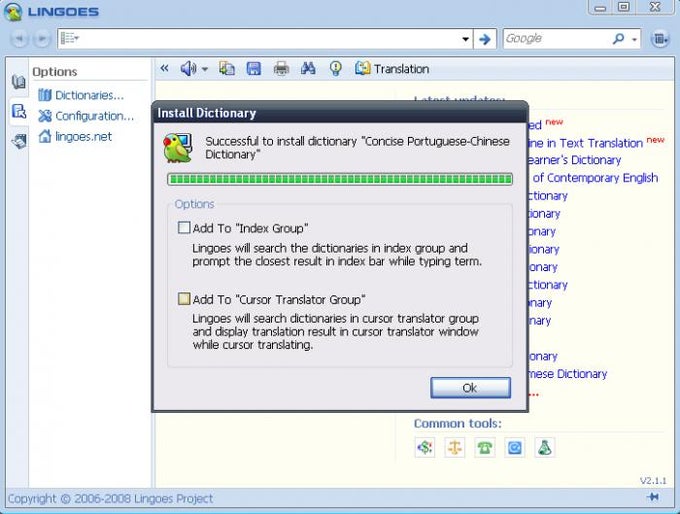Open the weights and measures scale icon

[x=454, y=447]
